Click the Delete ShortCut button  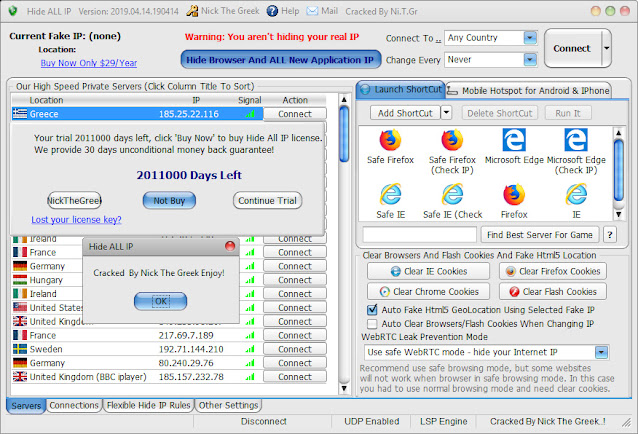[499, 113]
